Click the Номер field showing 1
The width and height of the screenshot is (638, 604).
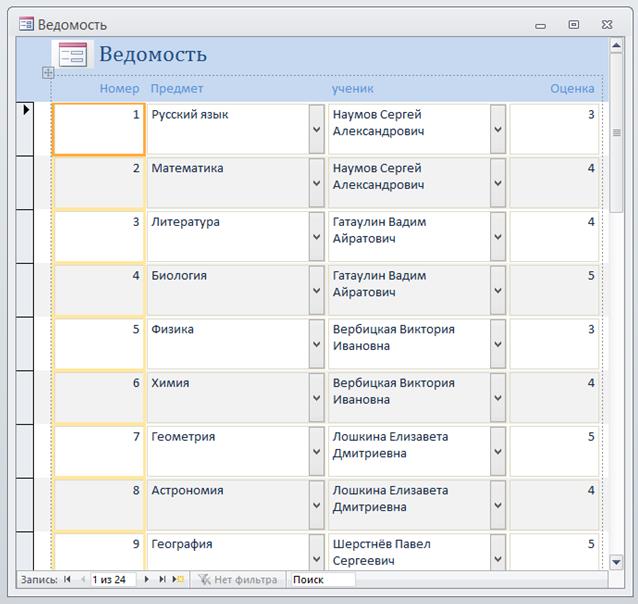(x=99, y=129)
